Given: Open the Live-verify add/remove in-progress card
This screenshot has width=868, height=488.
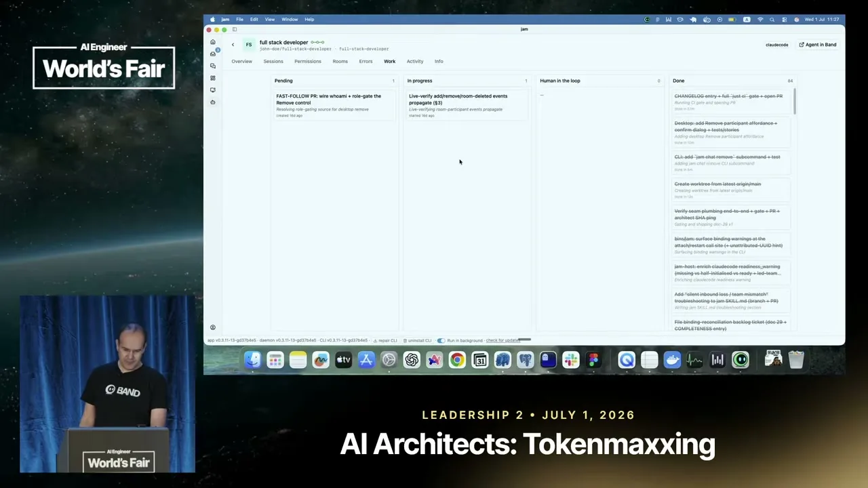Looking at the screenshot, I should pyautogui.click(x=467, y=105).
